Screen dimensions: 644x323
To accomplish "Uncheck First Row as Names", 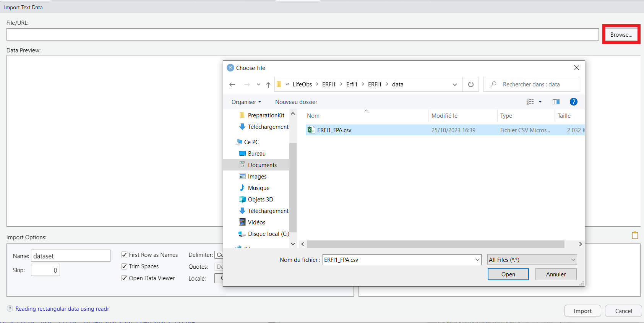I will pos(124,255).
